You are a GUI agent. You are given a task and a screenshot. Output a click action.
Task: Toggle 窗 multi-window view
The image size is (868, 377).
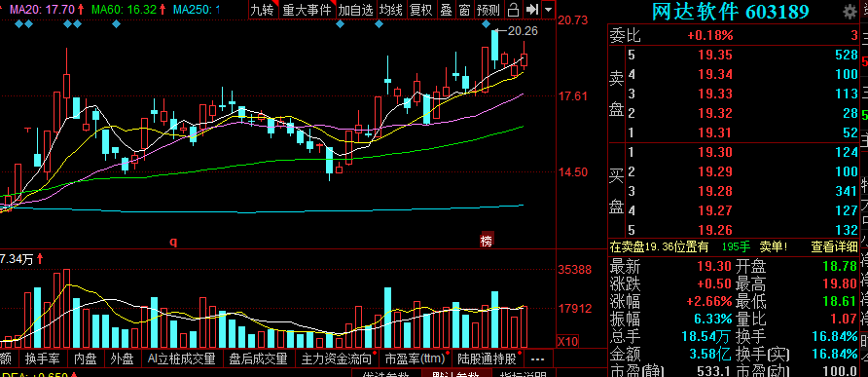coord(464,10)
